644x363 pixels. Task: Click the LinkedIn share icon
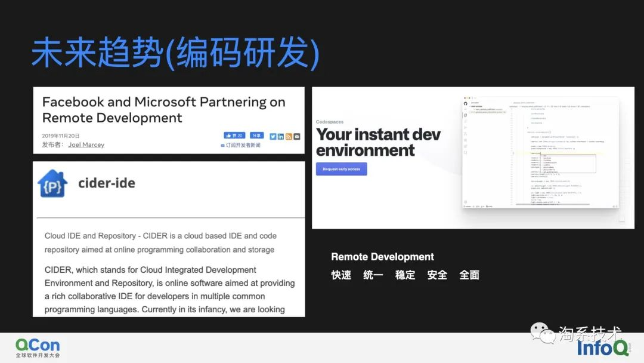[280, 137]
